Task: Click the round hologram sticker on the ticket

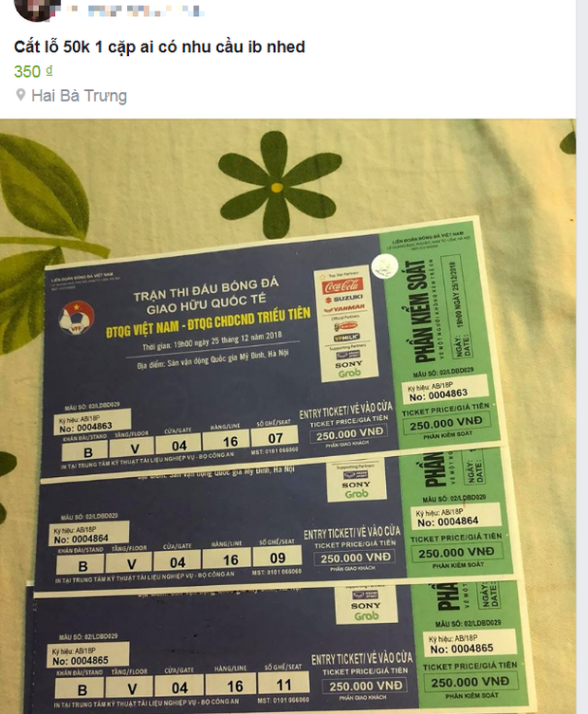Action: (x=385, y=265)
